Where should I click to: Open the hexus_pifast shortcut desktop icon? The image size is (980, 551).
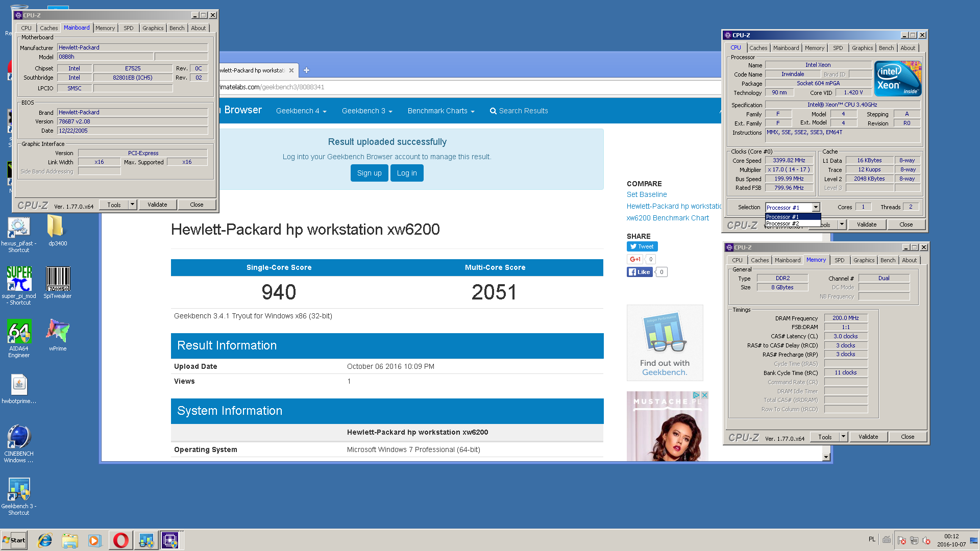point(19,234)
